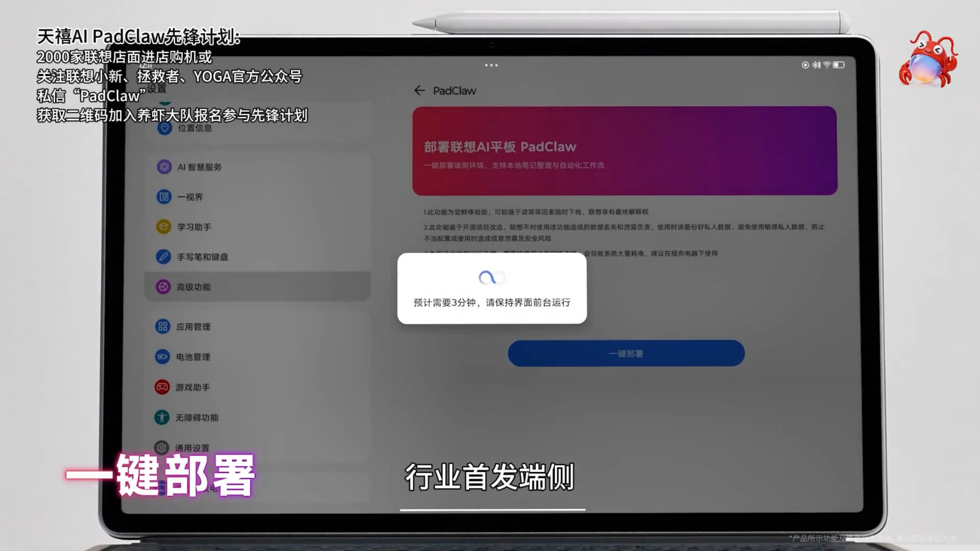
Task: Click the 无障碍功能 accessibility icon
Action: point(162,417)
